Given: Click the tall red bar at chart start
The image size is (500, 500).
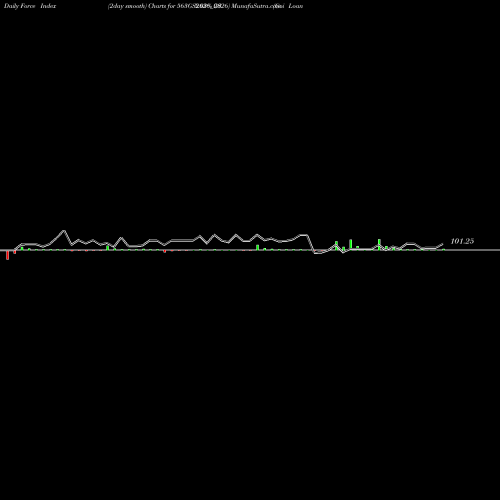Looking at the screenshot, I should point(8,255).
